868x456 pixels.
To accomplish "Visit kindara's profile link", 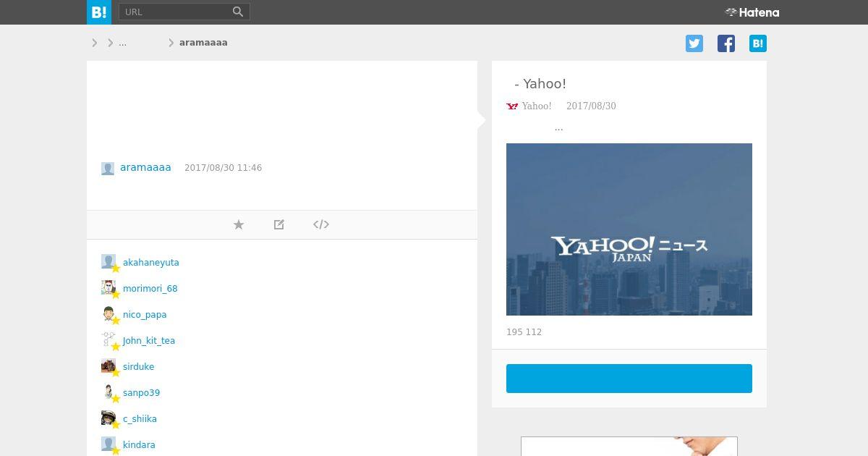I will (x=139, y=445).
